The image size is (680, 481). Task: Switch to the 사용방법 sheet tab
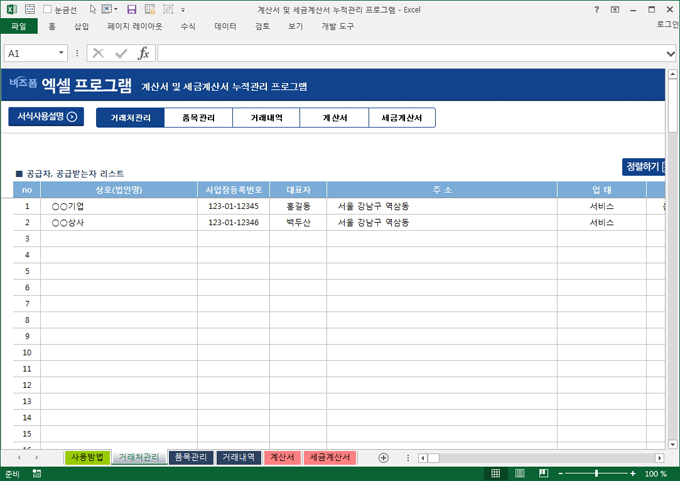[x=87, y=457]
